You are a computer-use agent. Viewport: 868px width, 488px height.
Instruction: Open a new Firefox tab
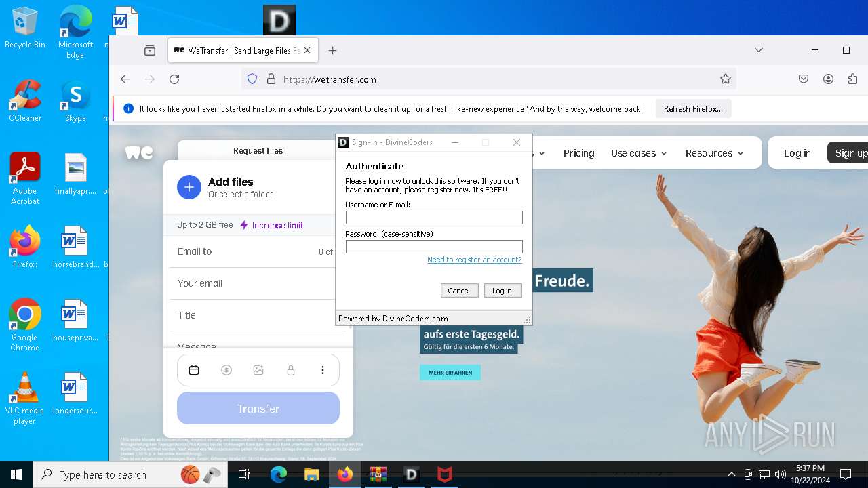click(332, 50)
